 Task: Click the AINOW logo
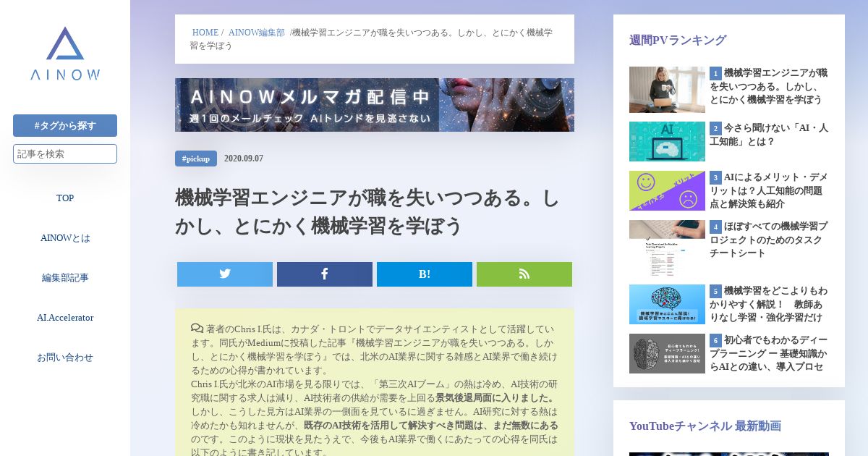[x=65, y=54]
